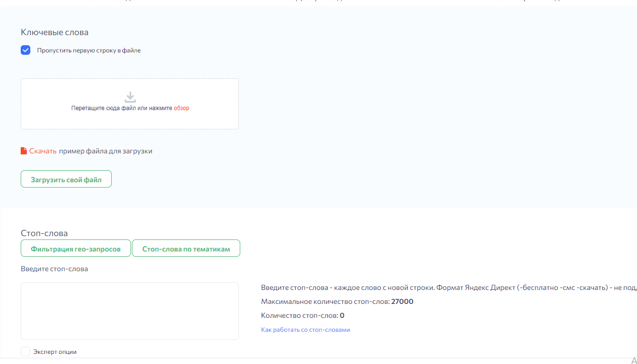Click the Стоп-слова section header
This screenshot has height=364, width=637.
pyautogui.click(x=44, y=233)
